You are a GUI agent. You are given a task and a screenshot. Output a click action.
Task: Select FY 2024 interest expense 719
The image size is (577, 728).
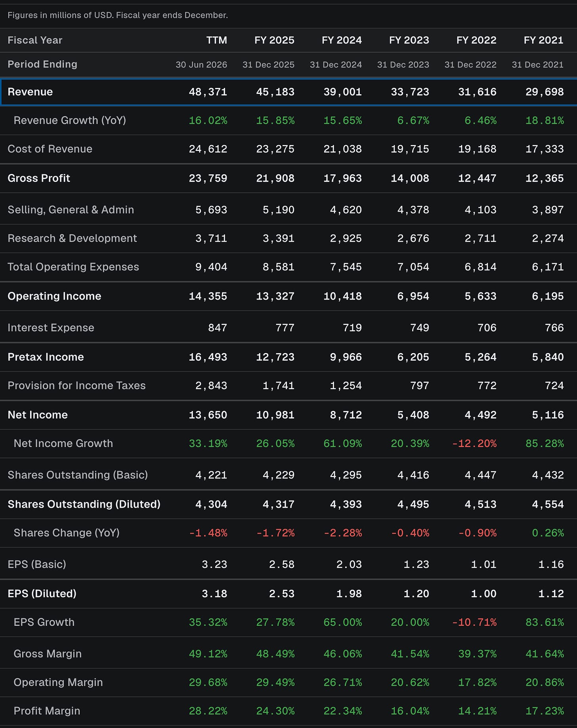(352, 328)
